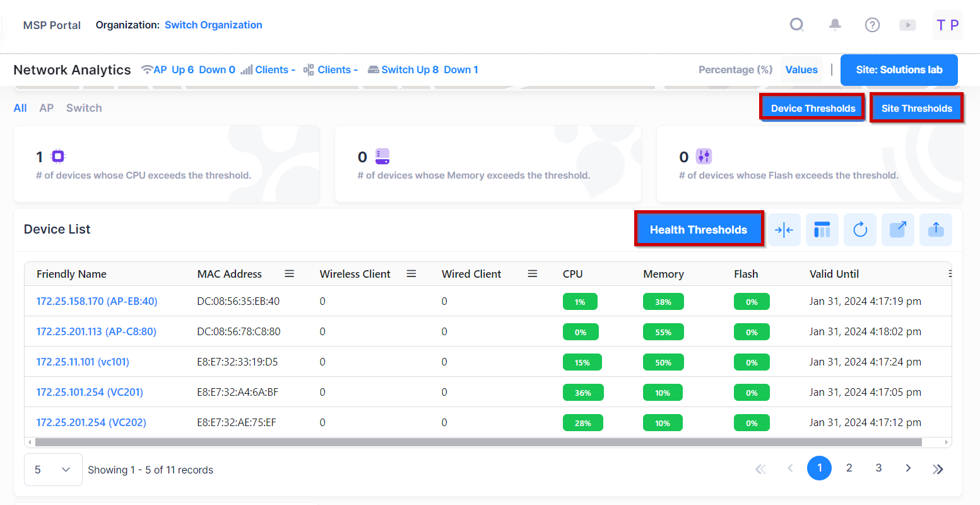Select current page 1 button
980x505 pixels.
point(819,468)
